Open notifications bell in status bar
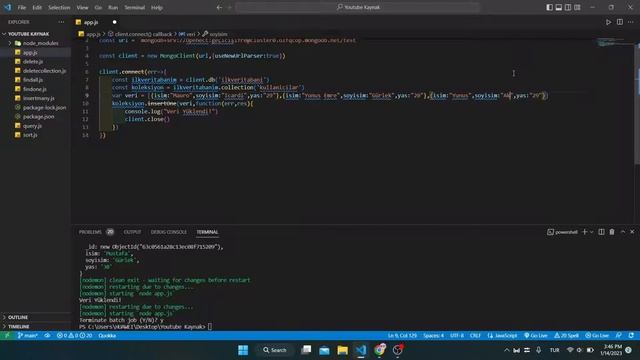Image resolution: width=640 pixels, height=360 pixels. tap(631, 336)
